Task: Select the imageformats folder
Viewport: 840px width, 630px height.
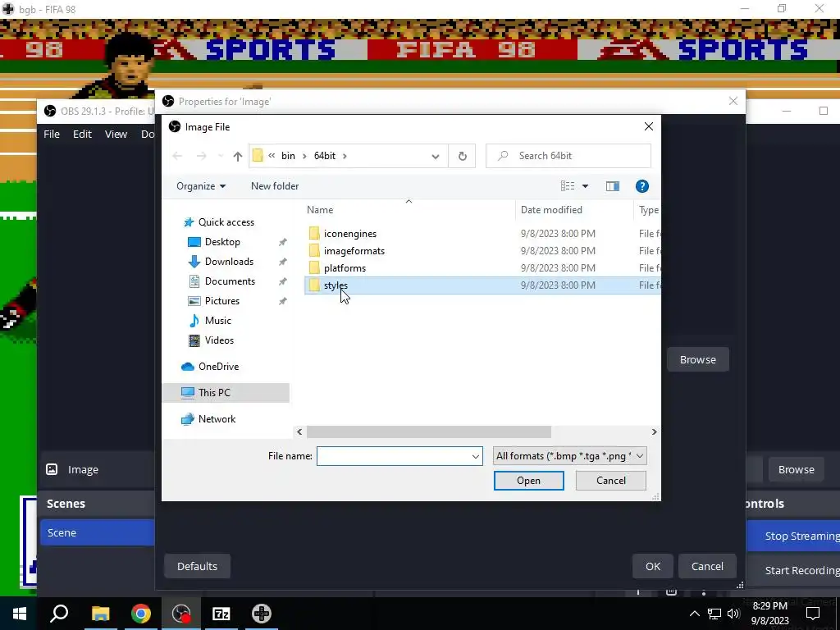Action: (x=354, y=251)
